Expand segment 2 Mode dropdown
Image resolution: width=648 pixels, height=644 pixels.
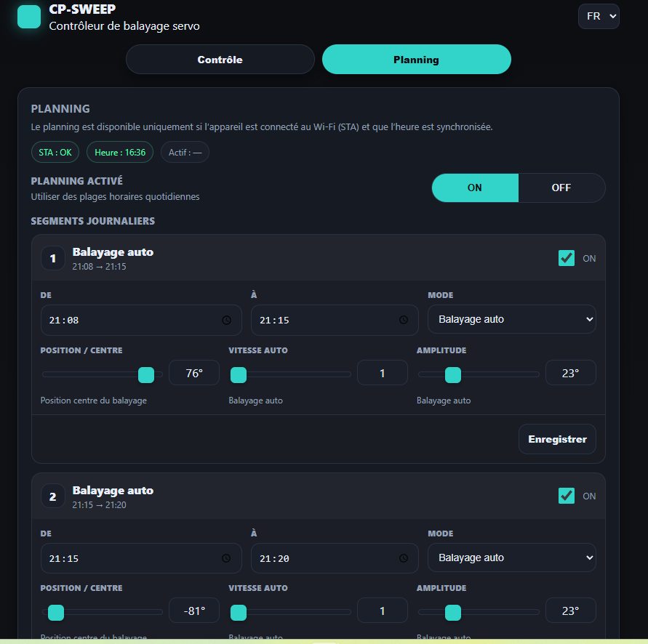coord(512,558)
